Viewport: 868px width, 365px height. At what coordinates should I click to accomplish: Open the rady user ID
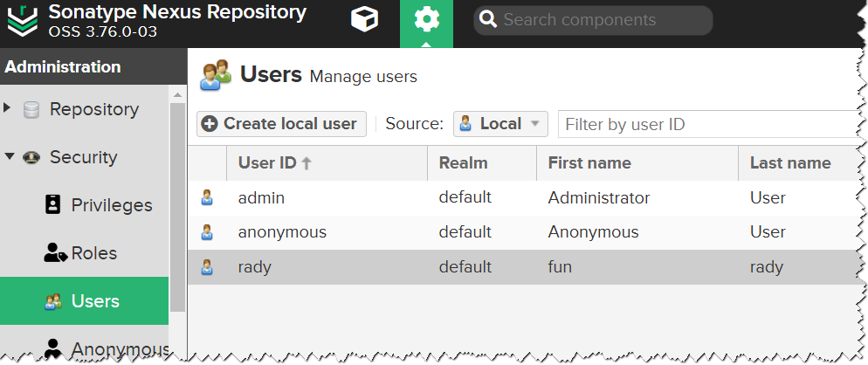[255, 267]
